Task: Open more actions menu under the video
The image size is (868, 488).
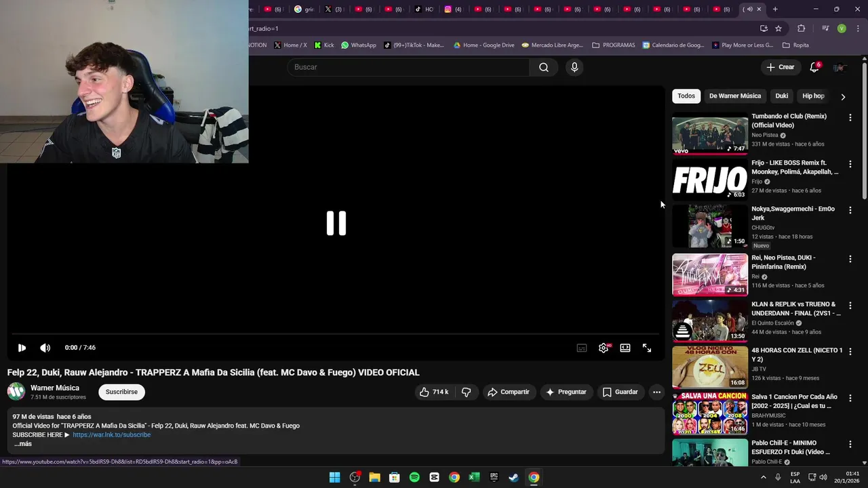Action: (x=656, y=392)
